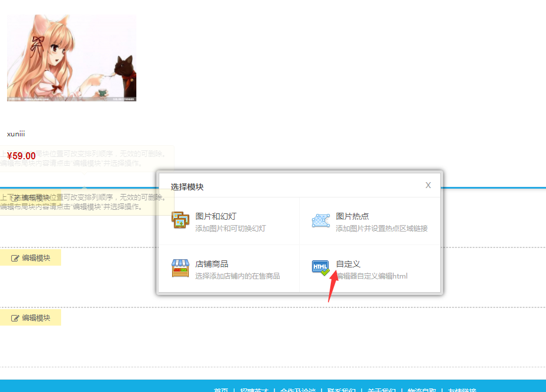
Task: Click the 店铺商品 shop stall icon
Action: 180,268
